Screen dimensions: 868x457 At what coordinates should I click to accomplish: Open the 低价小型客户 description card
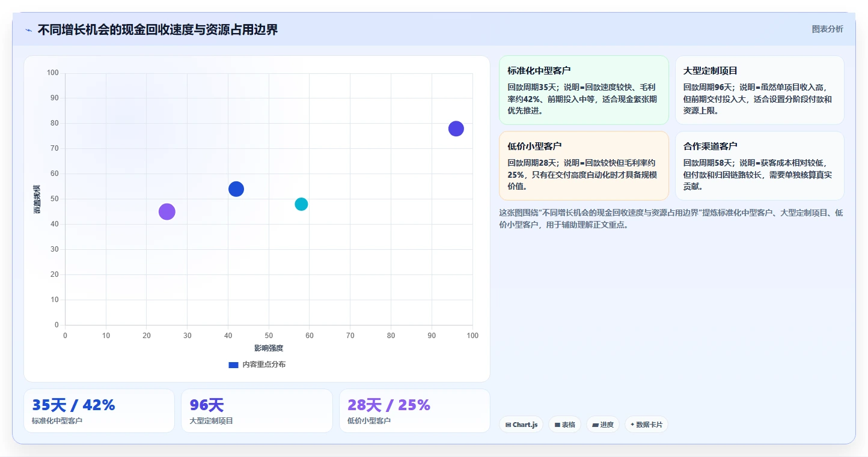click(584, 166)
